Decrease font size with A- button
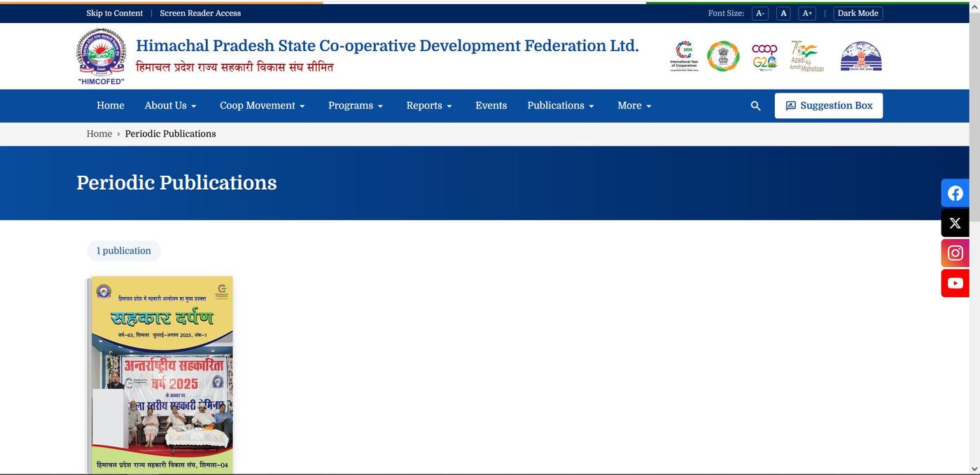 (759, 13)
